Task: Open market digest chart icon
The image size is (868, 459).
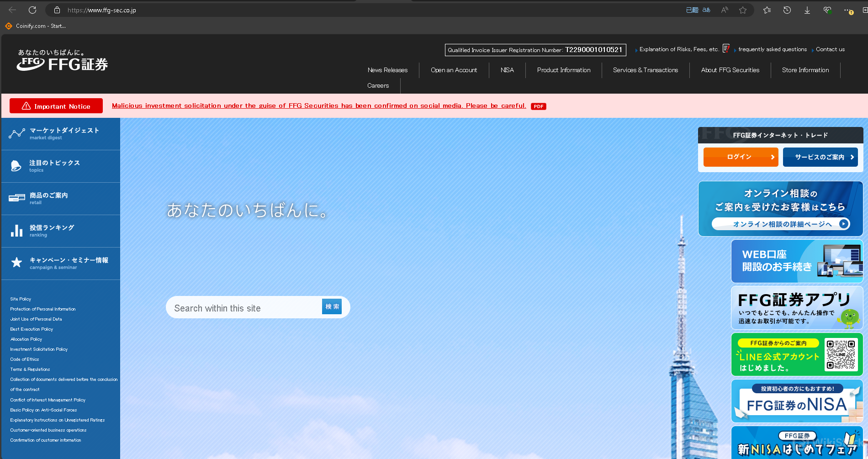Action: (17, 133)
